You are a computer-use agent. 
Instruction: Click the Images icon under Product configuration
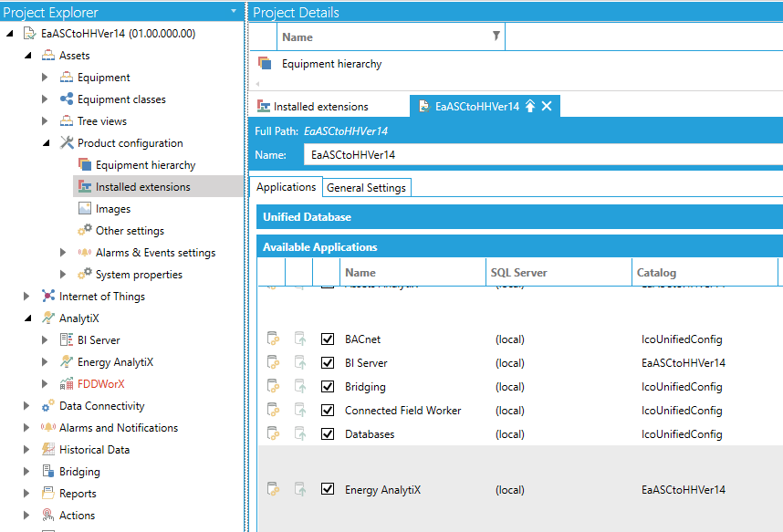(85, 209)
